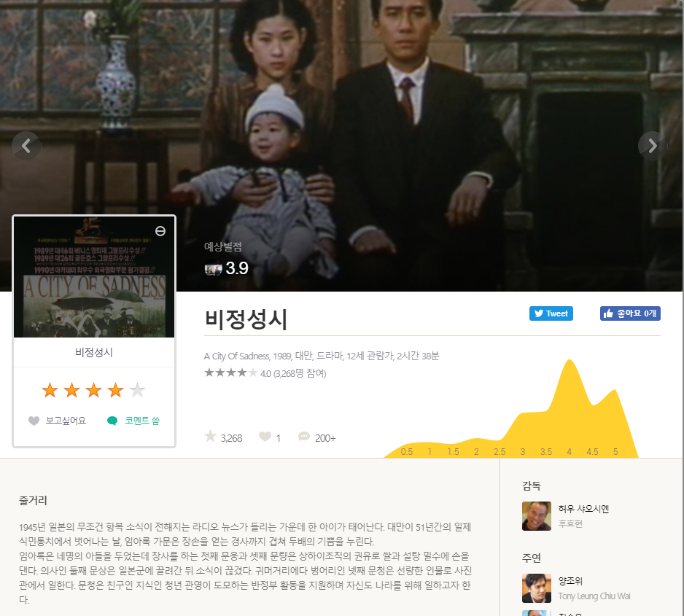The image size is (684, 616).
Task: Go to the previous still image
Action: tap(26, 146)
